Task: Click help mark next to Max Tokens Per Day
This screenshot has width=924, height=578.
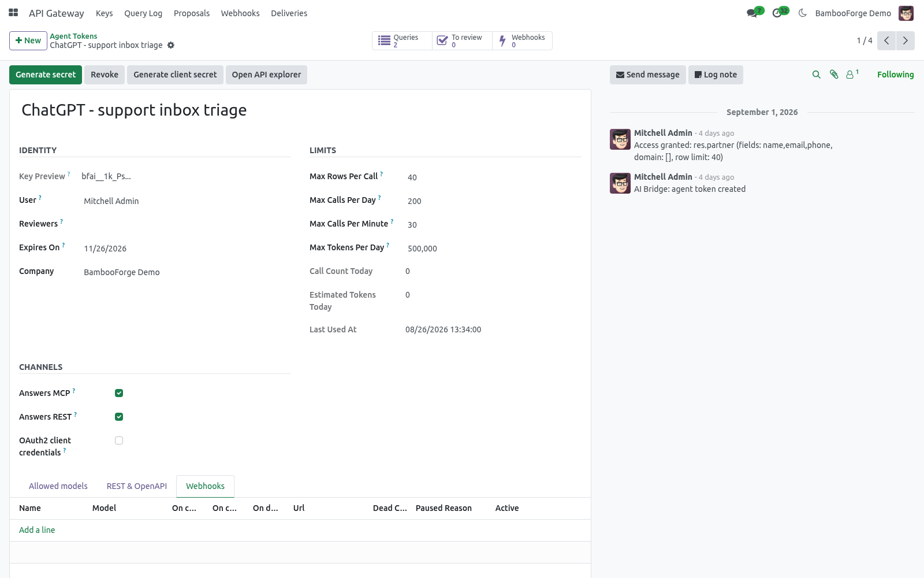Action: pyautogui.click(x=388, y=244)
